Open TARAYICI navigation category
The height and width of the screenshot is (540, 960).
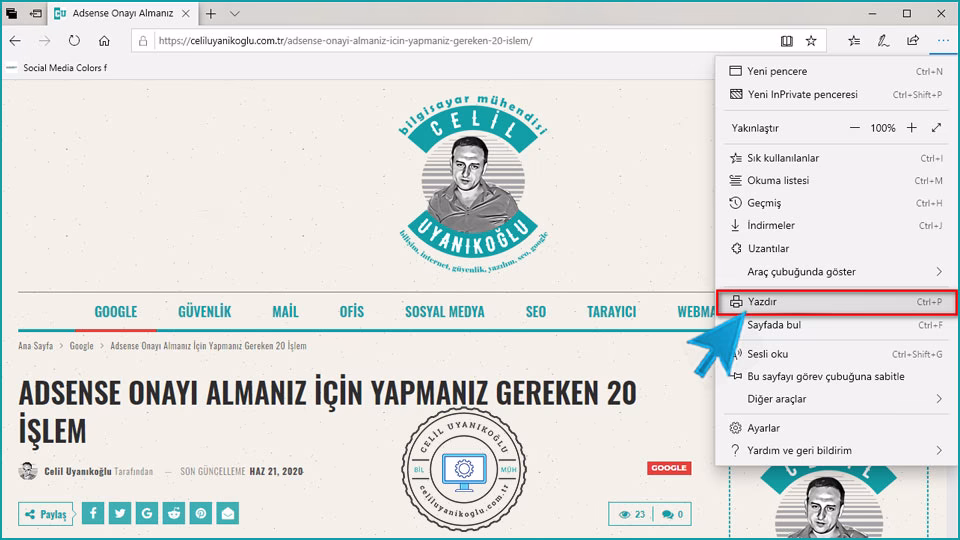click(611, 312)
